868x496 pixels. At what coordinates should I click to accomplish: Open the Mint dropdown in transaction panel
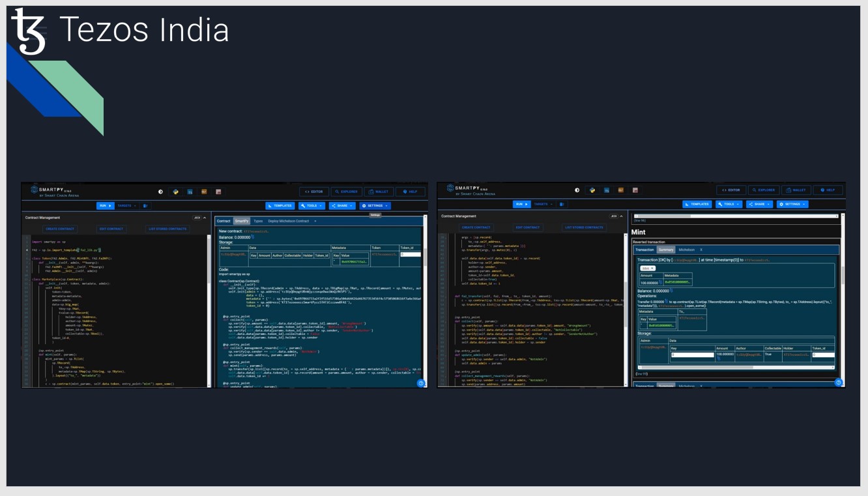point(648,268)
